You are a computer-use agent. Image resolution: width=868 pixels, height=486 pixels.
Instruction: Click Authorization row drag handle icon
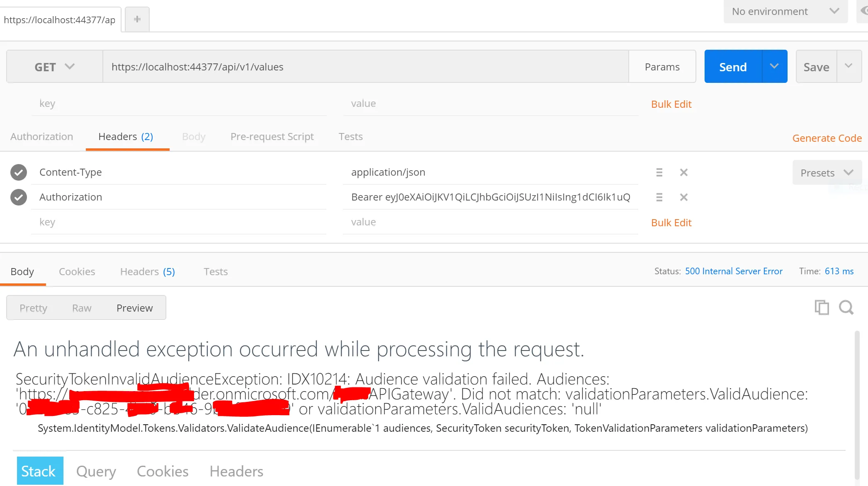[x=659, y=197]
